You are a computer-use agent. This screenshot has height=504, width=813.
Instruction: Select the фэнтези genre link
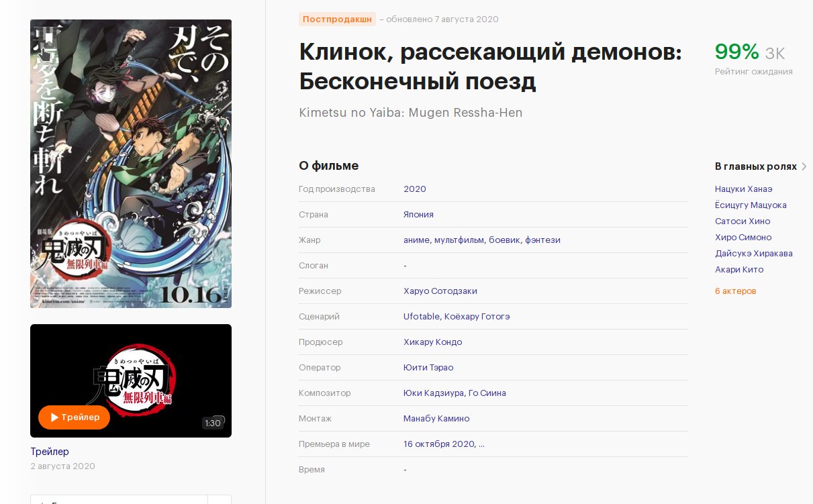pyautogui.click(x=542, y=240)
